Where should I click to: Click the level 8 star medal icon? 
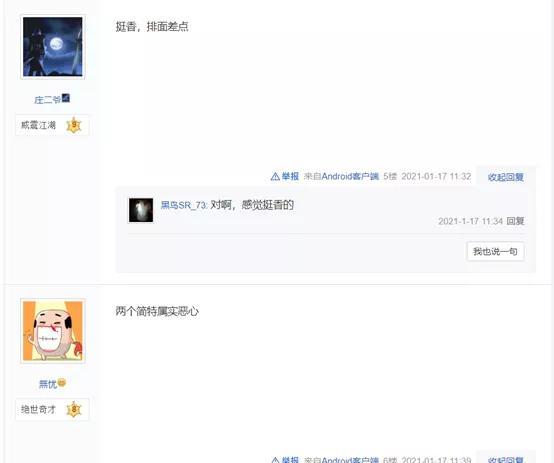click(74, 409)
